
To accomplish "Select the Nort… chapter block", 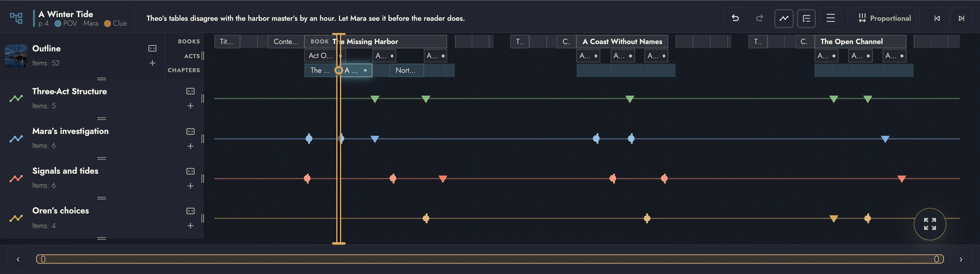I will point(406,70).
